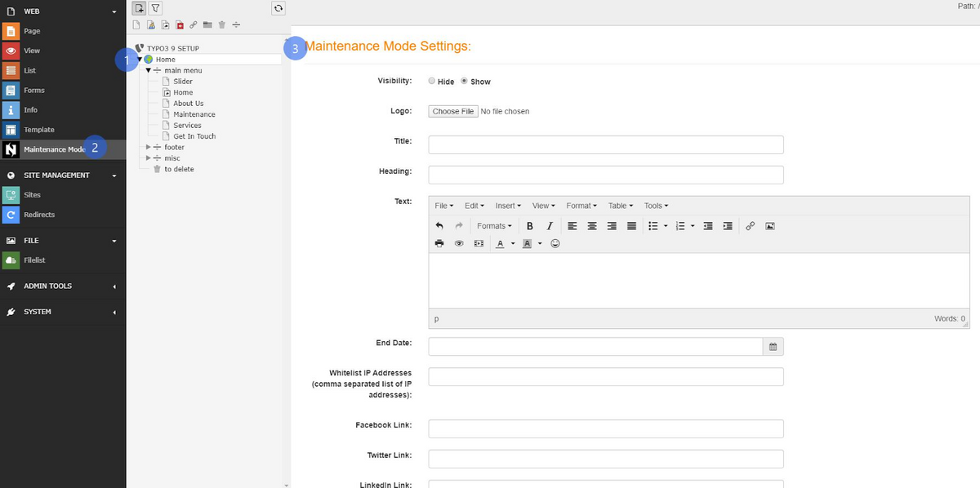The width and height of the screenshot is (980, 488).
Task: Open the Maintenance Mode module in the sidebar
Action: (x=49, y=149)
